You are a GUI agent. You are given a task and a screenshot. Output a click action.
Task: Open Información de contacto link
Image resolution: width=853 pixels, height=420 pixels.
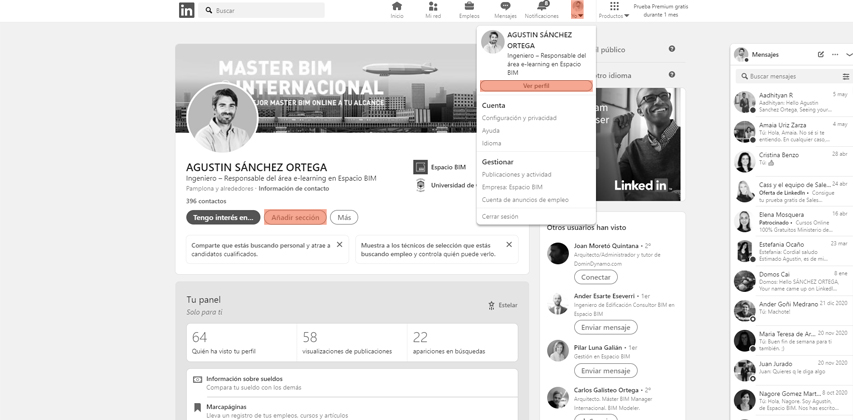(294, 189)
